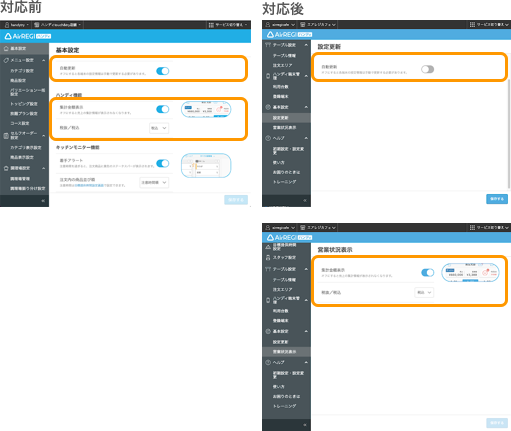Screen dimensions: 511x431
Task: Click the スタッフ設定 icon in the 営業状況表示 screenshot
Action: [268, 257]
